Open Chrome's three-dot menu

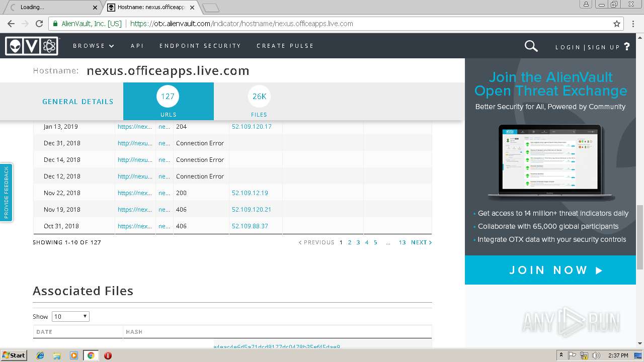click(633, 24)
